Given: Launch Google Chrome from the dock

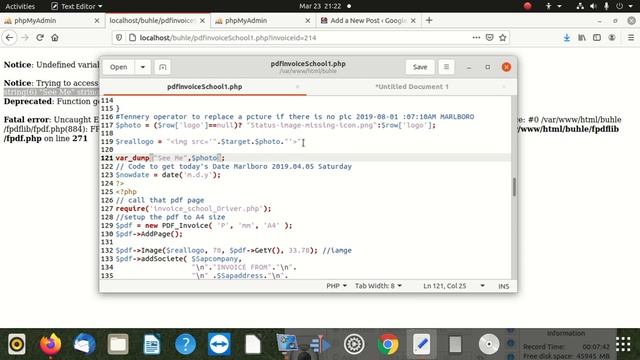Looking at the screenshot, I should pyautogui.click(x=388, y=344).
